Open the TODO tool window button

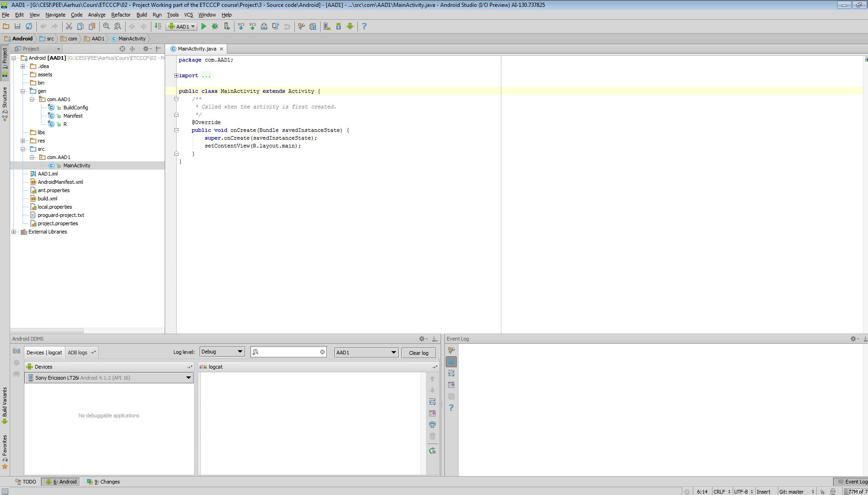25,482
